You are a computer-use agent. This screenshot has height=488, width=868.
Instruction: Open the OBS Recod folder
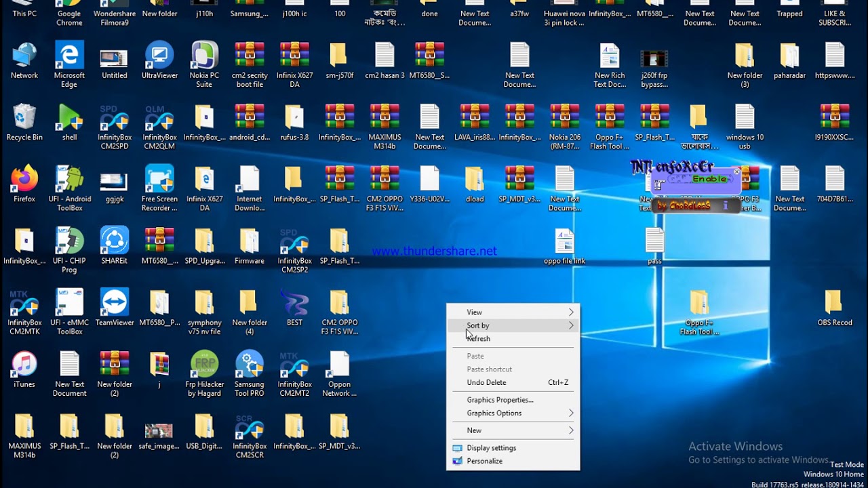(x=834, y=302)
